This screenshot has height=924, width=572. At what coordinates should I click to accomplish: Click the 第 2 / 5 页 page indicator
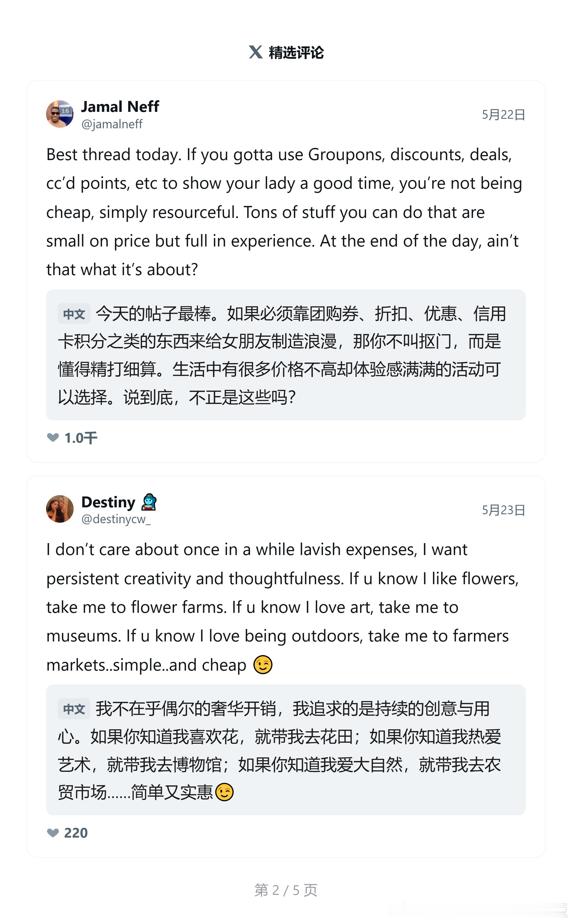point(286,890)
